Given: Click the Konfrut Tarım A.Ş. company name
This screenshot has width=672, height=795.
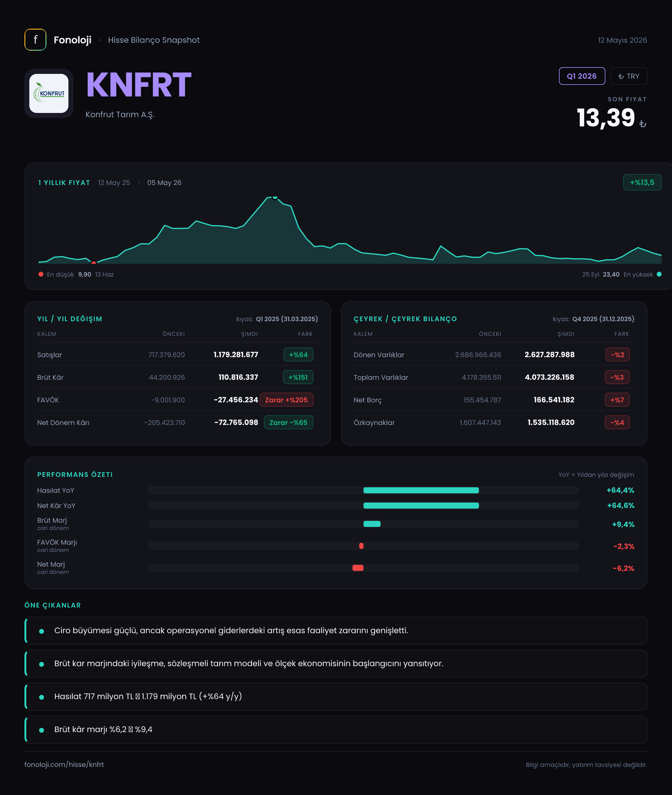Looking at the screenshot, I should pos(120,114).
